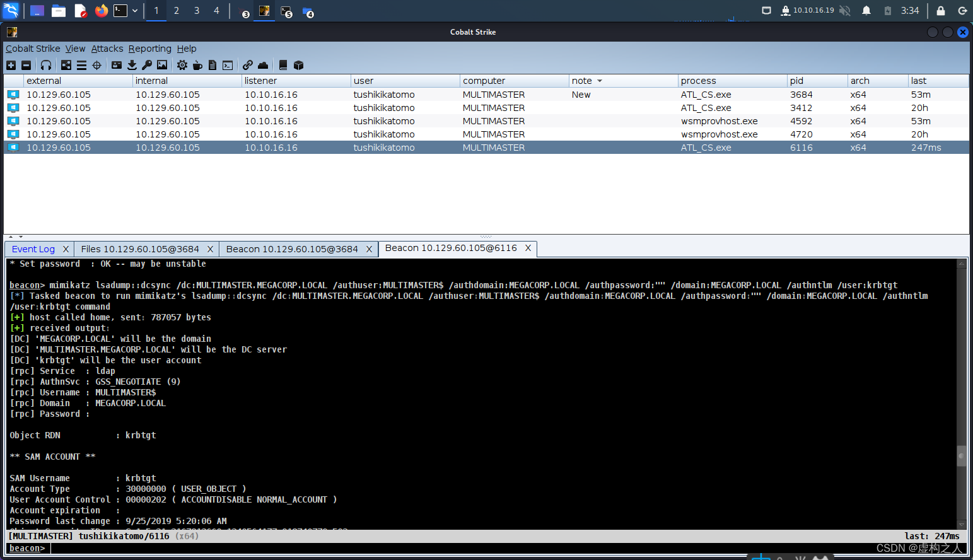This screenshot has width=973, height=560.
Task: Open Help menu
Action: (187, 49)
